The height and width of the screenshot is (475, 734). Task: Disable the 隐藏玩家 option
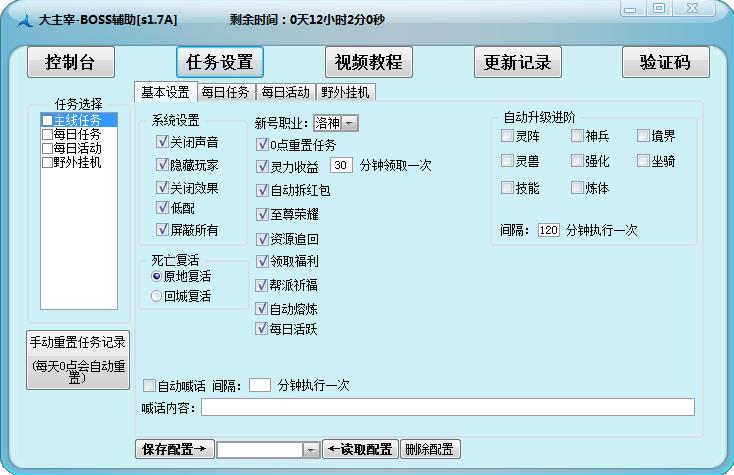click(162, 165)
